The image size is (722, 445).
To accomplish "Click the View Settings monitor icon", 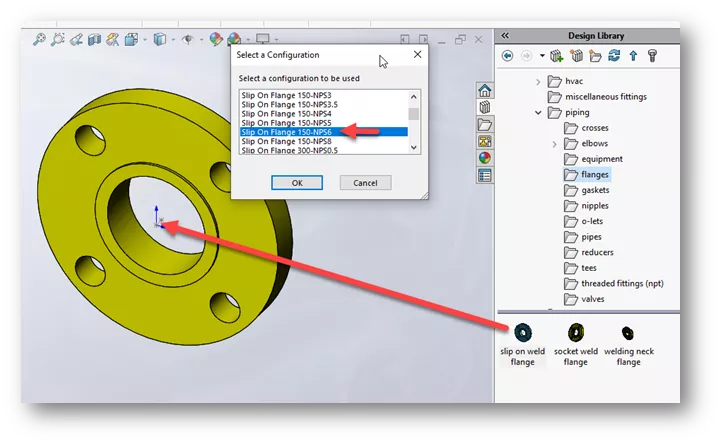I will click(x=263, y=39).
